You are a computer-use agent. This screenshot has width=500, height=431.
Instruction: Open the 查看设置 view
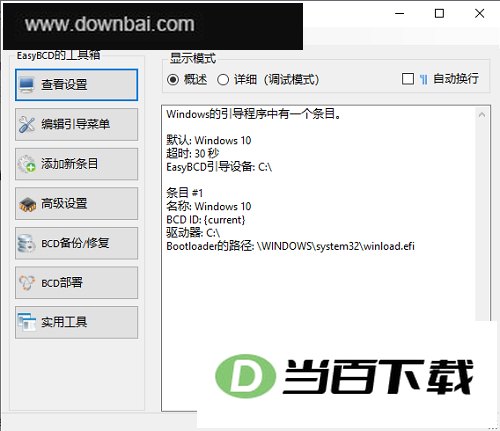[76, 85]
